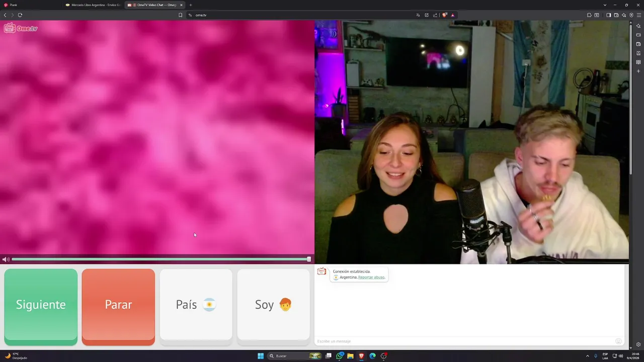The image size is (644, 362).
Task: Switch to Mercado Libre Argentina tab
Action: pos(93,5)
